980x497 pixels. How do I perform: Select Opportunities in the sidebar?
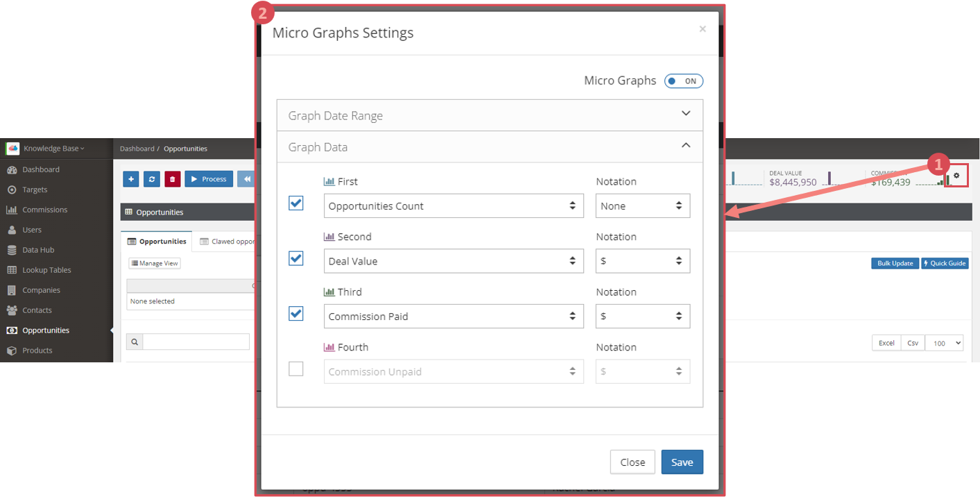click(46, 330)
